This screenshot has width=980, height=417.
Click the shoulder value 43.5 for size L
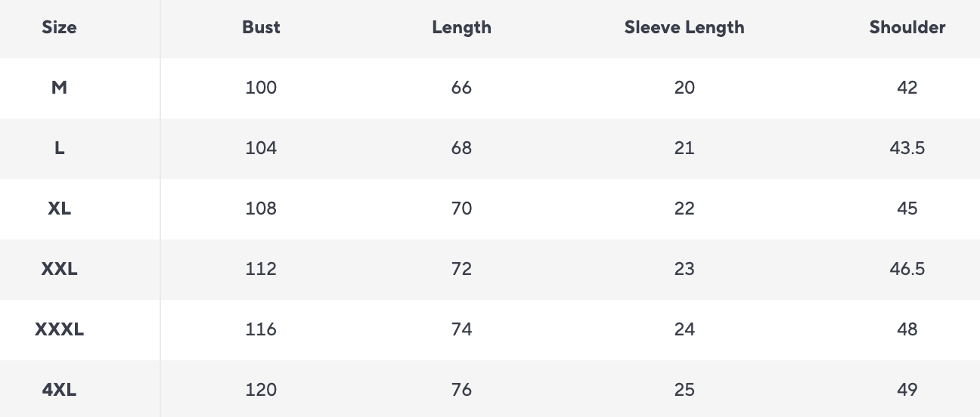[907, 148]
